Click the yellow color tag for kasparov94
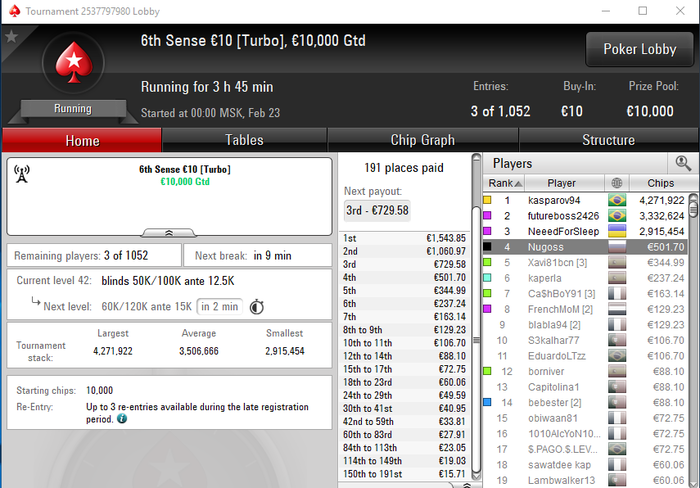 (488, 200)
